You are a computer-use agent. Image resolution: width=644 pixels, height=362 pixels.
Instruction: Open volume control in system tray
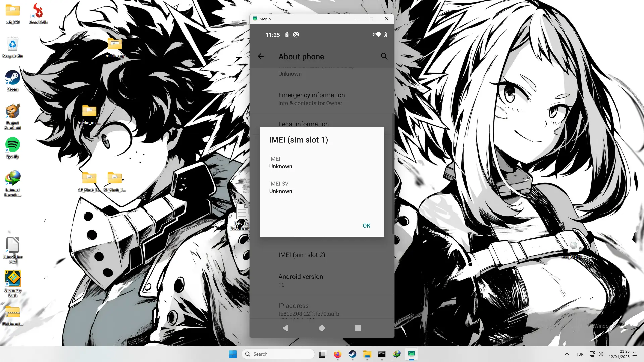(600, 354)
